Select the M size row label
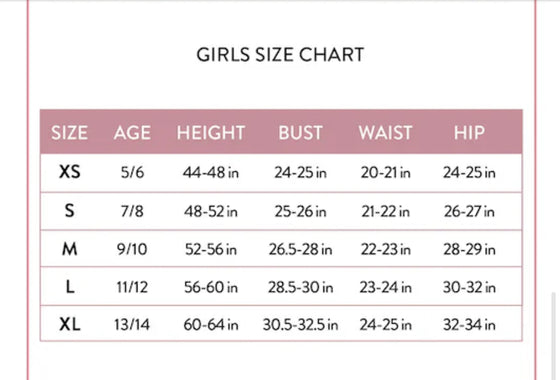The width and height of the screenshot is (560, 380). point(70,249)
